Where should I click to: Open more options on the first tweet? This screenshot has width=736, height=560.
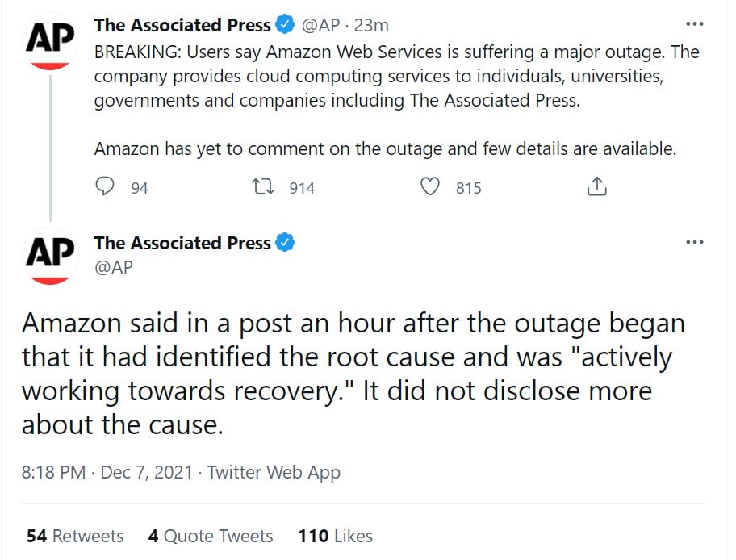coord(695,24)
